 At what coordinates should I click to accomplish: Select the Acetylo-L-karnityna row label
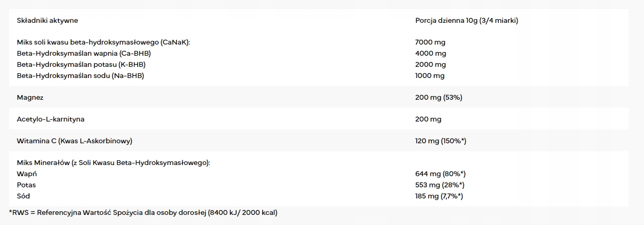[x=51, y=119]
